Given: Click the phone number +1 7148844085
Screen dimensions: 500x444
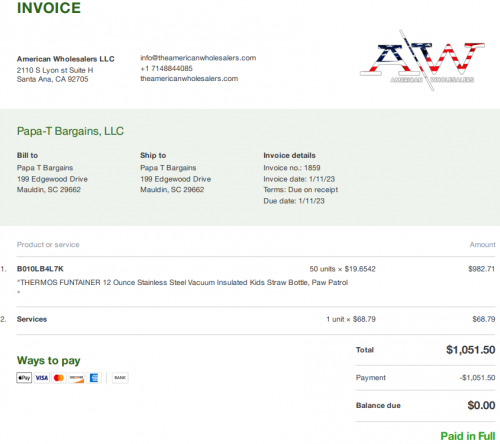Looking at the screenshot, I should [x=166, y=68].
